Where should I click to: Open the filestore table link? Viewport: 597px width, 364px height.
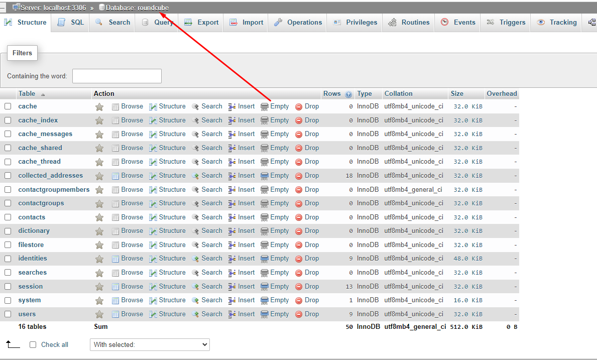tap(31, 245)
